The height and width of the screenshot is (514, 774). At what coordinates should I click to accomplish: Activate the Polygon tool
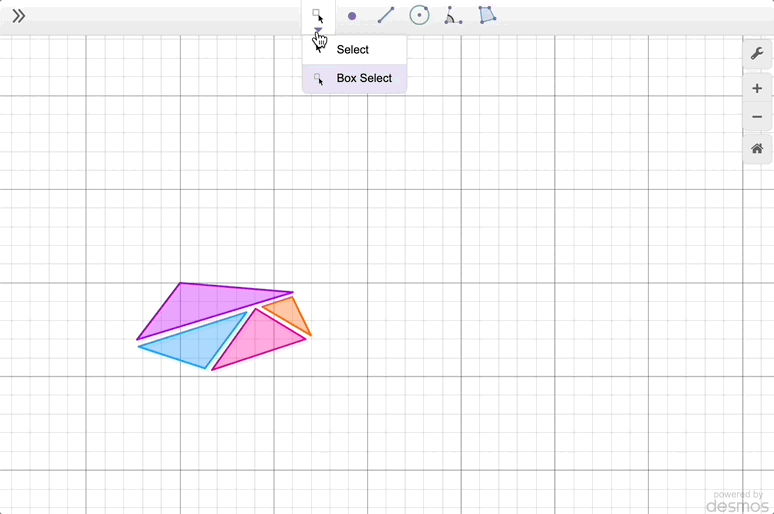(x=487, y=16)
